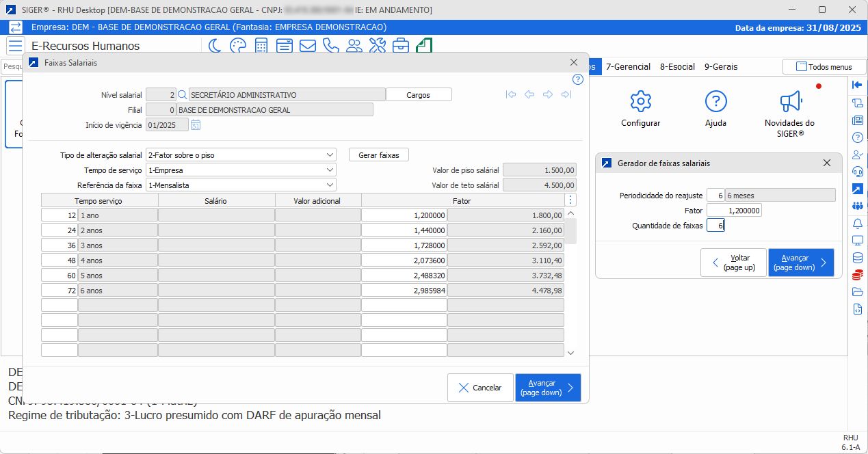868x454 pixels.
Task: Open the color palette theme icon
Action: (237, 46)
